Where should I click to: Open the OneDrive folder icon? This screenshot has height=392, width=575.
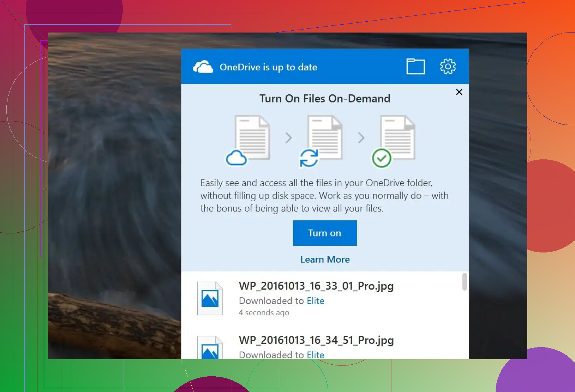pos(416,67)
